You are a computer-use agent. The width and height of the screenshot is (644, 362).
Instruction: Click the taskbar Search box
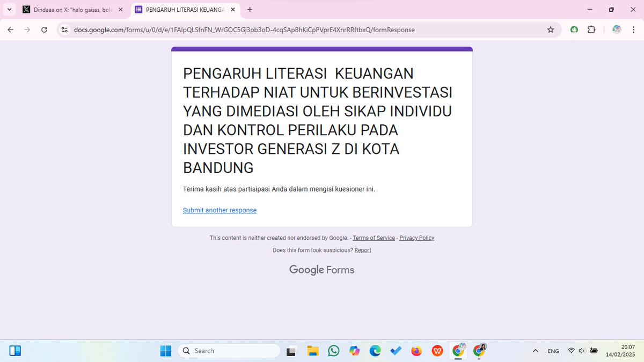[229, 351]
